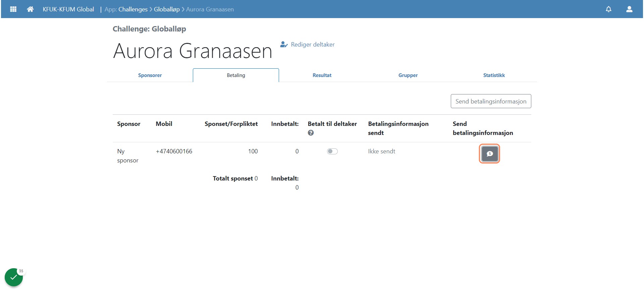Click Ikke sendt status text
The image size is (644, 290).
pyautogui.click(x=382, y=151)
